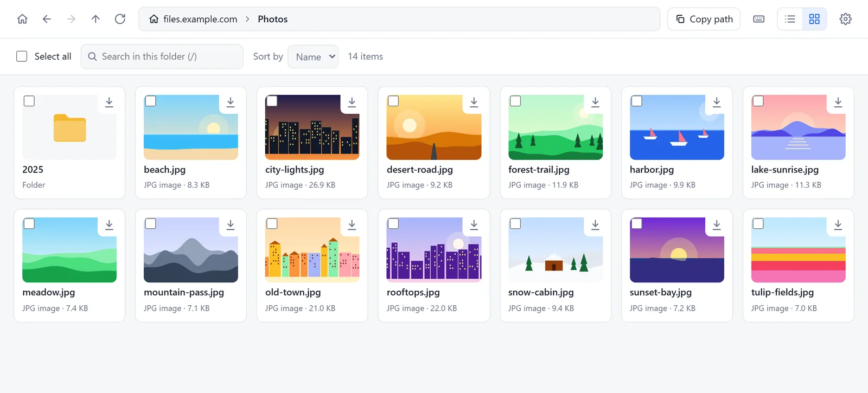Reload the current folder
The image size is (868, 393).
(120, 19)
